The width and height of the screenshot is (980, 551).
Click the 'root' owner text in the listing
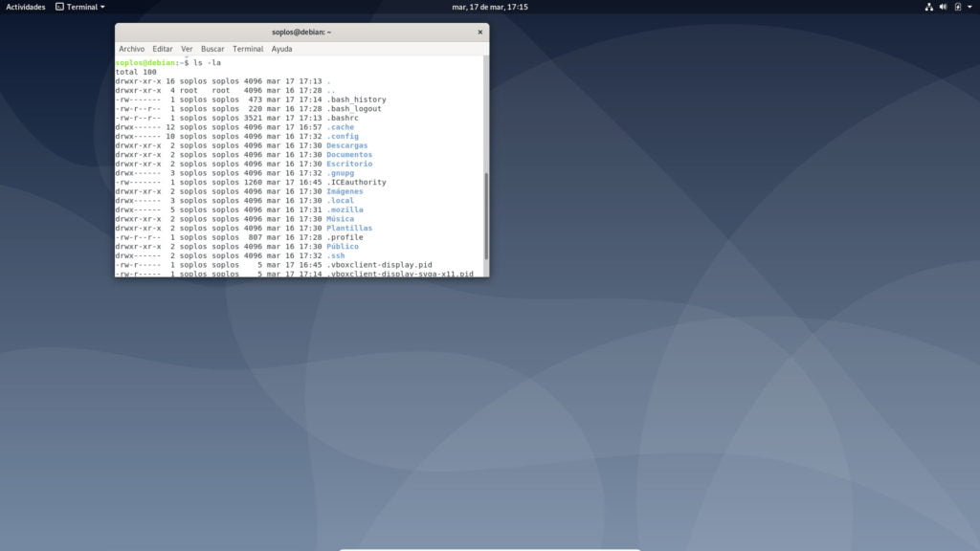189,90
